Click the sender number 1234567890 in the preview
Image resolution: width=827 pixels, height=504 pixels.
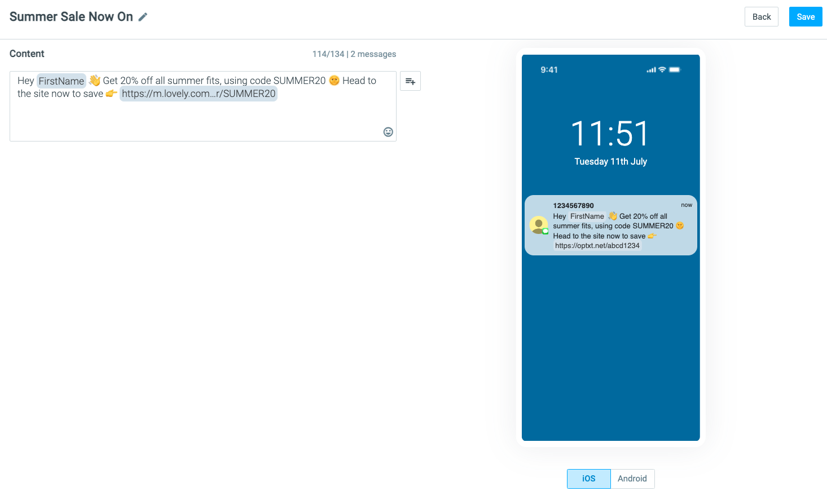(573, 206)
